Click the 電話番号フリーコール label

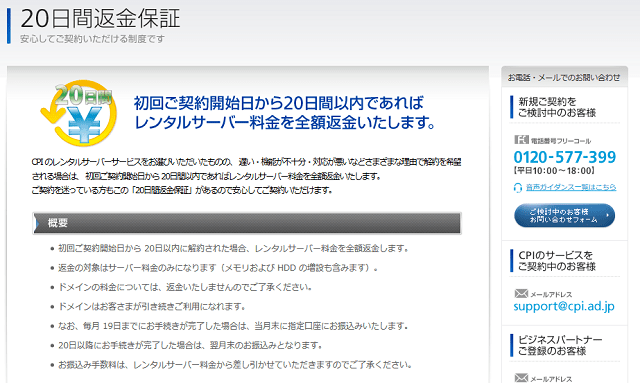click(x=561, y=141)
